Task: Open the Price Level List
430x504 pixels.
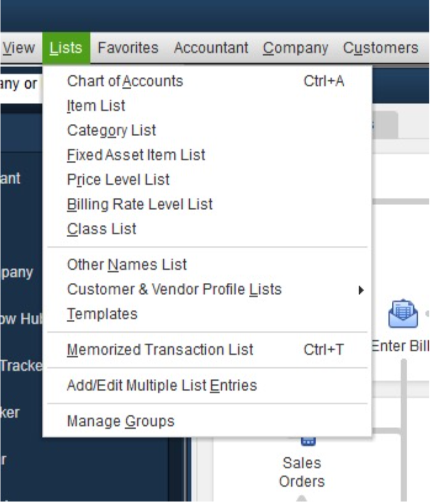Action: (x=207, y=179)
